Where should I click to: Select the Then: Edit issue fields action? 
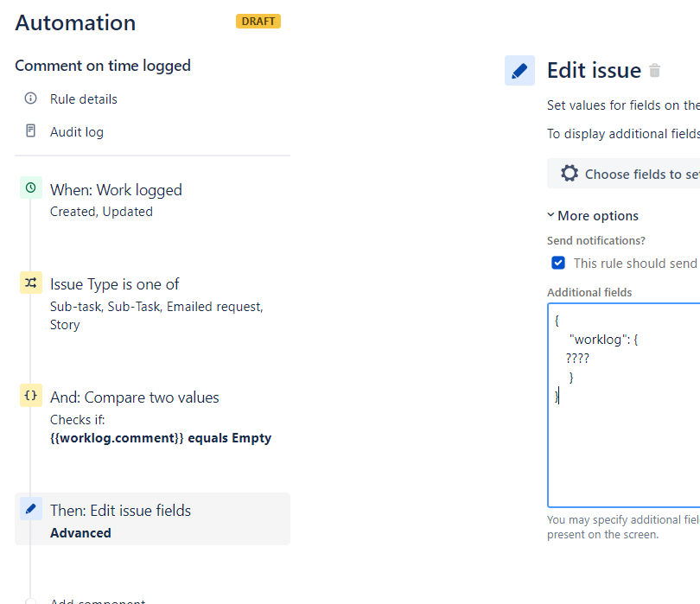click(121, 511)
